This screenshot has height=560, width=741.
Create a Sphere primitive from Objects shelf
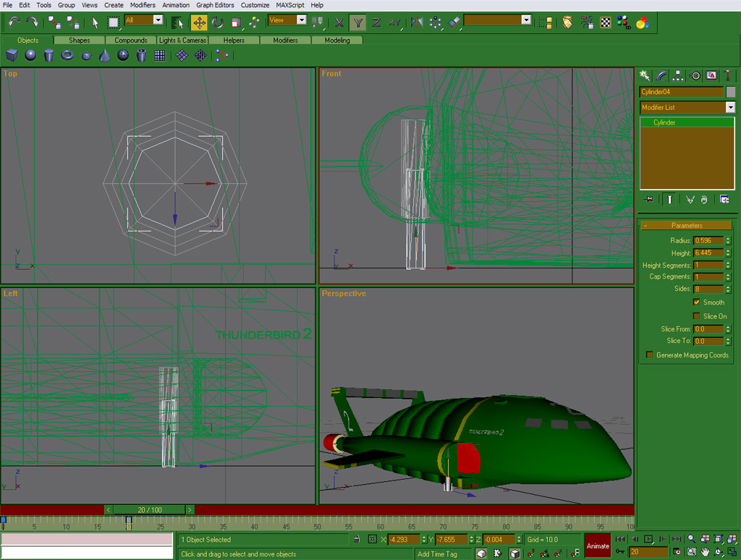click(x=30, y=56)
